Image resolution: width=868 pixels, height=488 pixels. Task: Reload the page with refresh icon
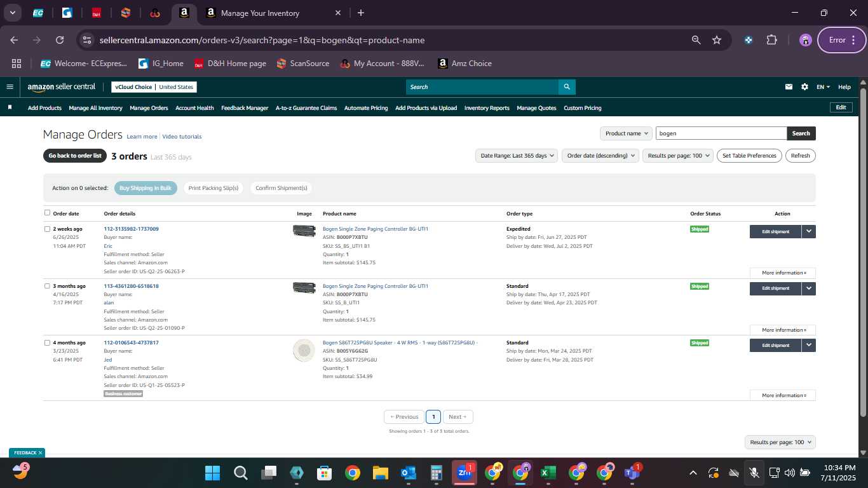60,40
